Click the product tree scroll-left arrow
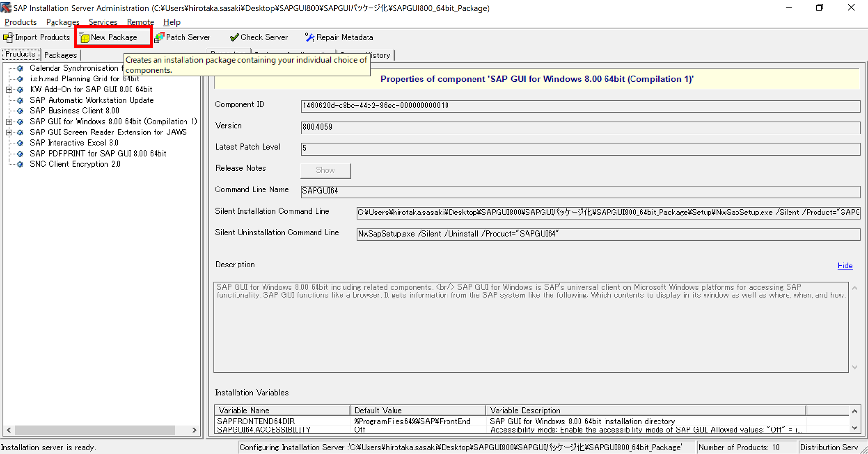 tap(9, 430)
